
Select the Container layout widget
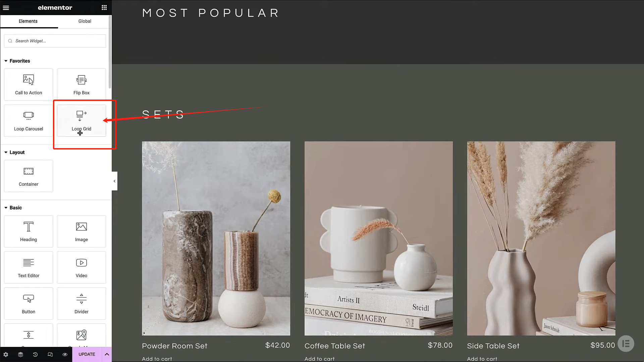click(x=29, y=176)
